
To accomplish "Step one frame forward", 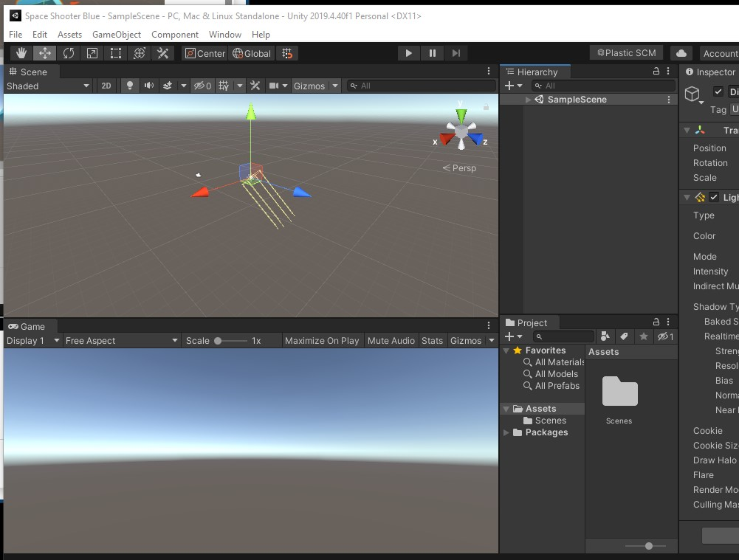I will [x=456, y=53].
